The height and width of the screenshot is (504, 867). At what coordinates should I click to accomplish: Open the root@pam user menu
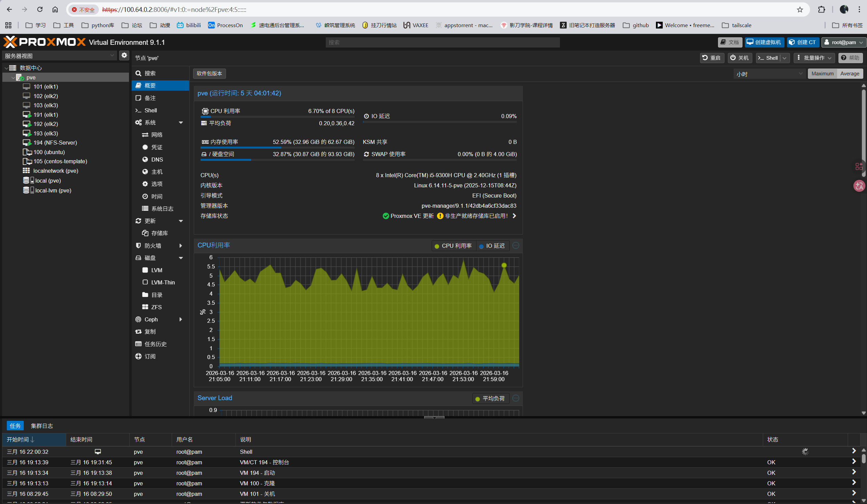843,42
